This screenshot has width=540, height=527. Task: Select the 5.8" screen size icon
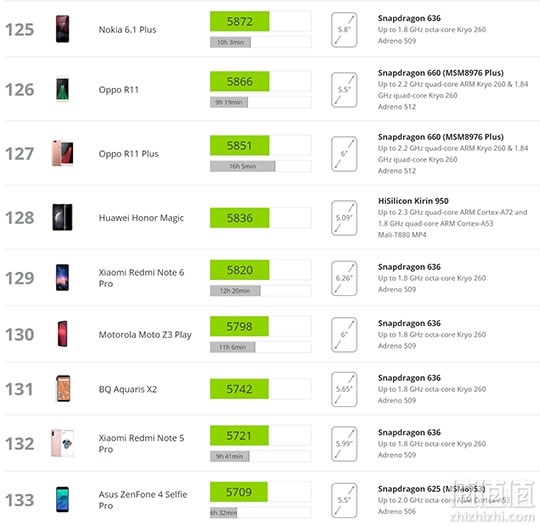344,30
